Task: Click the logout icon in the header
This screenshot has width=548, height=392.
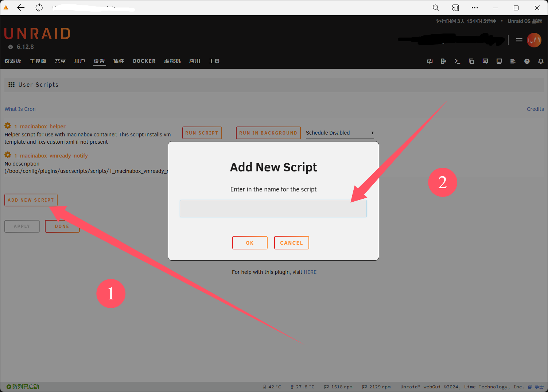Action: click(443, 61)
